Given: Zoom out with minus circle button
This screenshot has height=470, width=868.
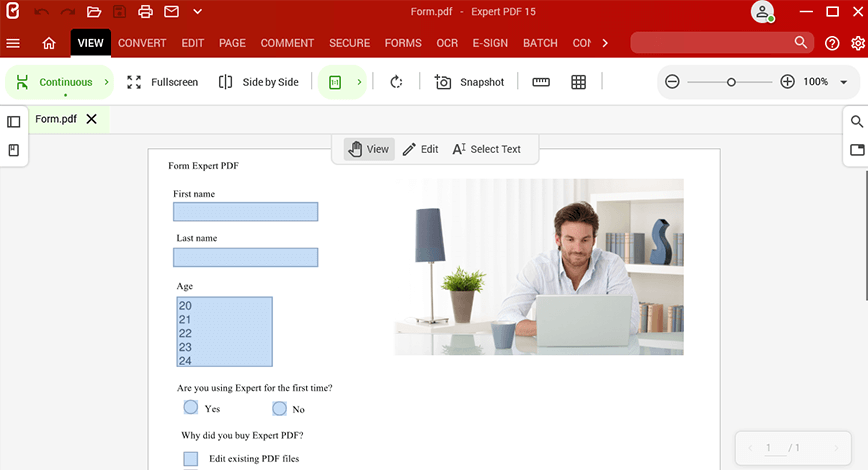Looking at the screenshot, I should [672, 82].
